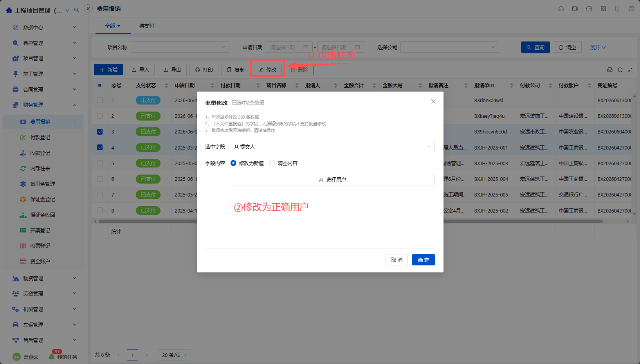This screenshot has height=364, width=640.
Task: Uncheck the checkbox for row 3
Action: [x=100, y=132]
